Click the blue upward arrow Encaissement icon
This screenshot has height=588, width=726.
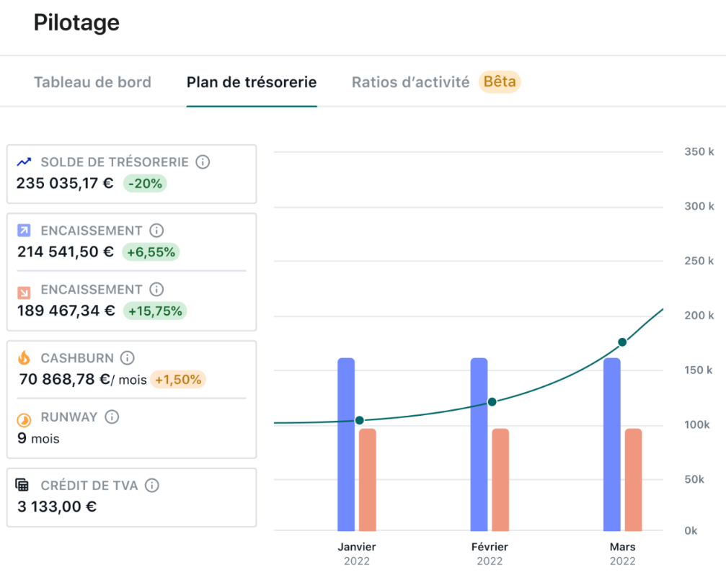click(24, 231)
